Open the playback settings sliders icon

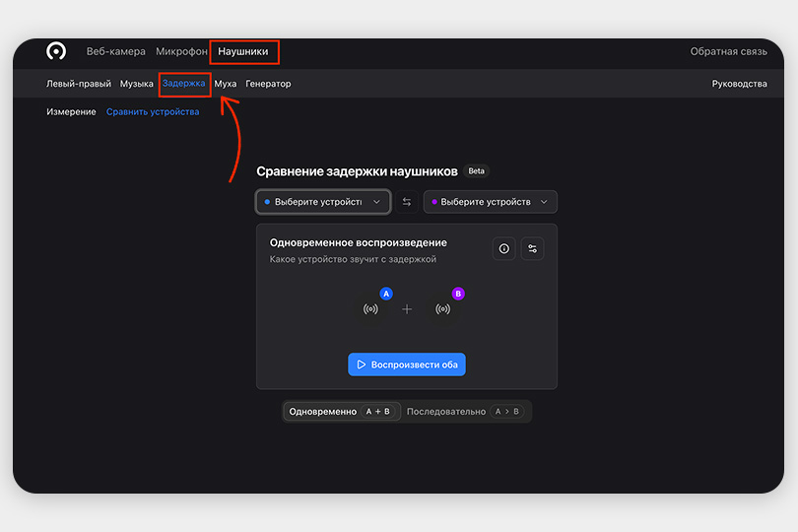[532, 249]
